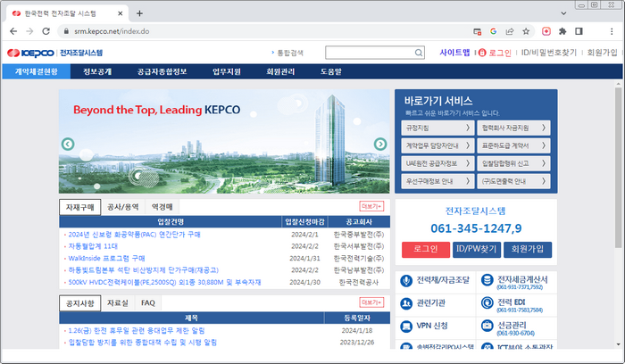The image size is (625, 364).
Task: Click the 전력채/자금조달 microphone icon
Action: [405, 281]
